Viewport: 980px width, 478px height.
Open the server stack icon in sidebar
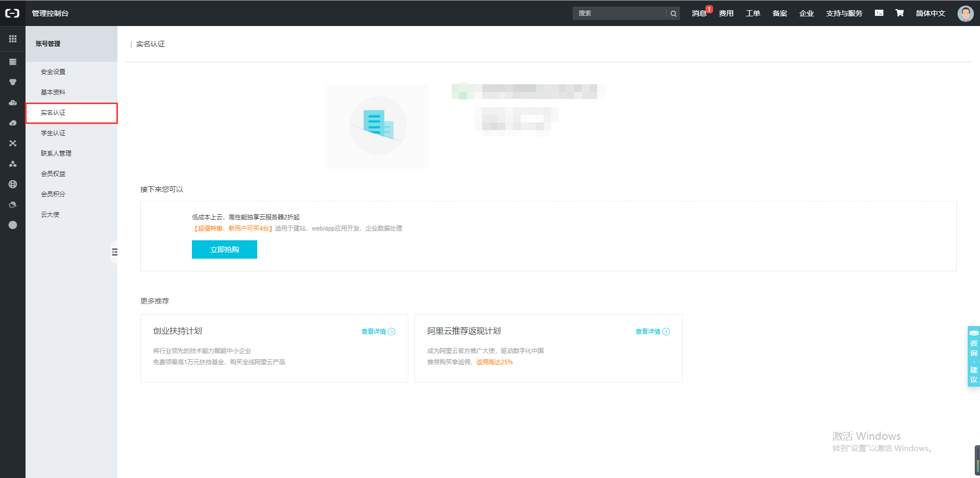click(x=13, y=62)
